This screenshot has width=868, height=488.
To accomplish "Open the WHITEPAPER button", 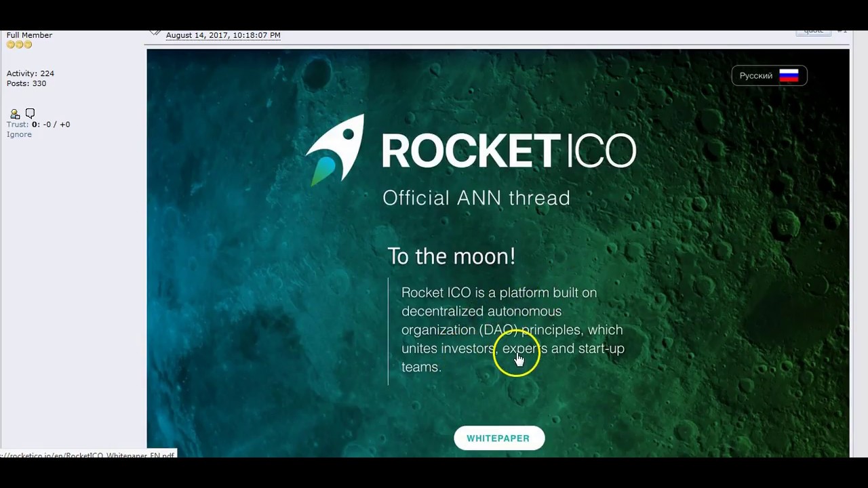I will coord(498,439).
